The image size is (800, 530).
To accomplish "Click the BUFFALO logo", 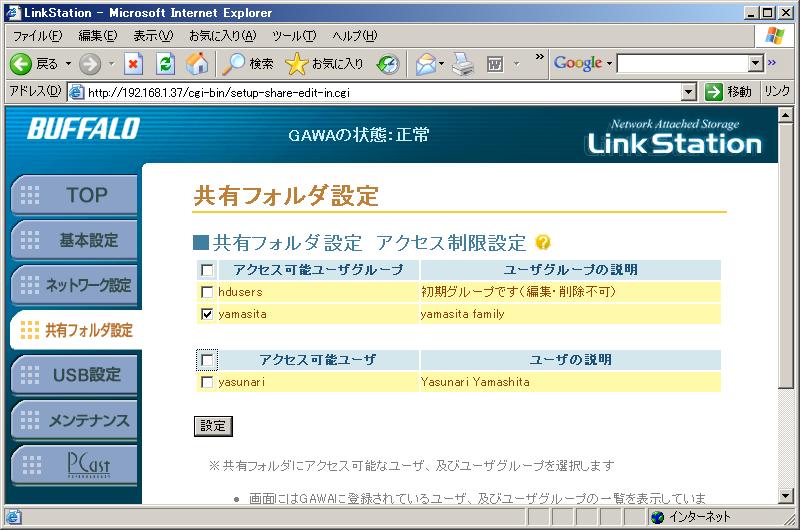I will [84, 128].
